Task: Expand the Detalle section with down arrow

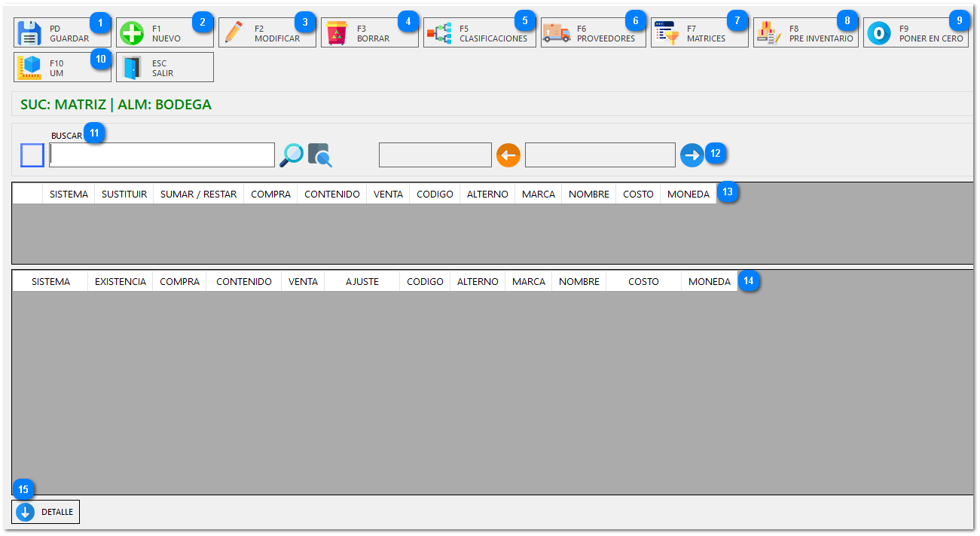Action: (x=26, y=512)
